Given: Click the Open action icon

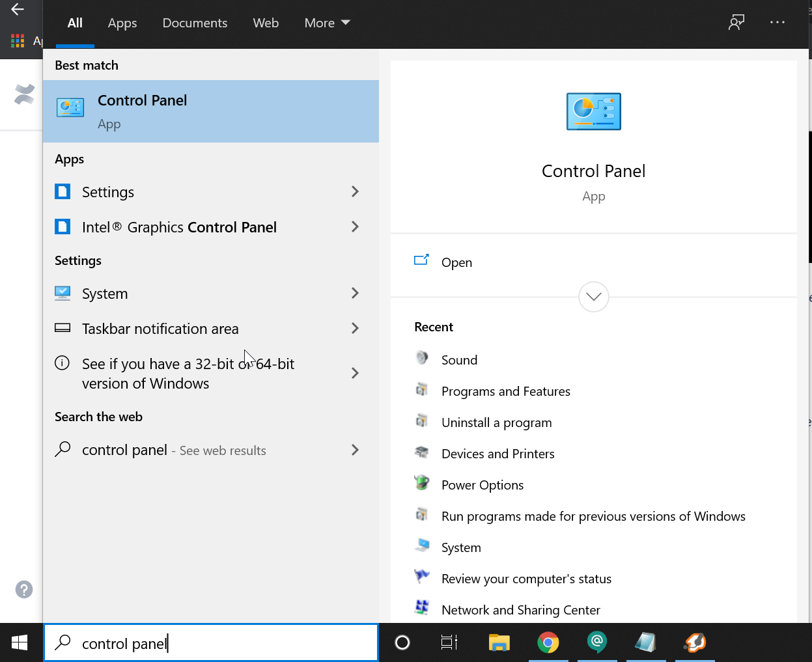Looking at the screenshot, I should (421, 260).
